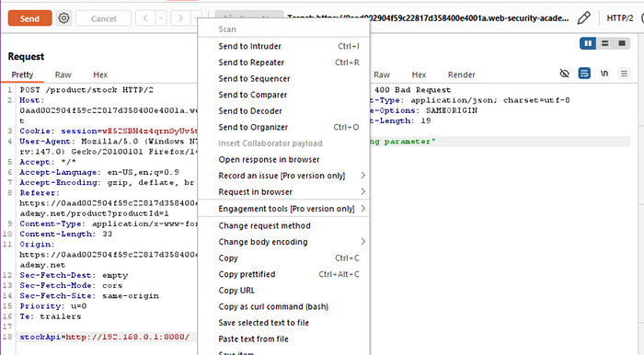Open the response Render tab

[x=462, y=74]
